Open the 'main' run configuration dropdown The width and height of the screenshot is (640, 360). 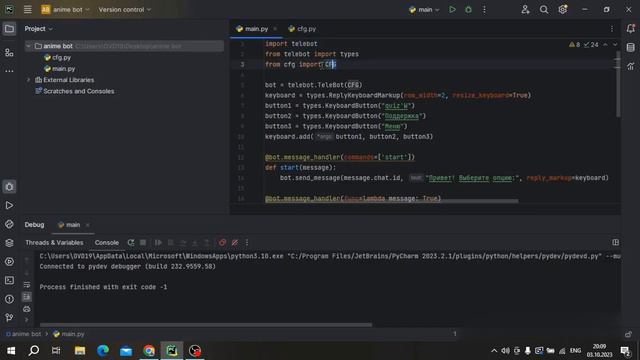point(424,9)
